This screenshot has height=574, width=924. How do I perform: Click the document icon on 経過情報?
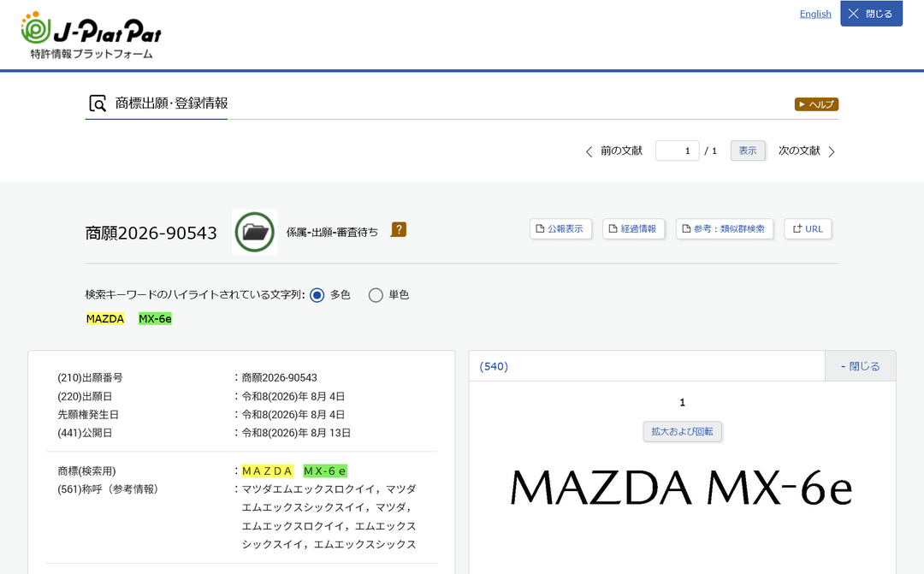pos(613,228)
